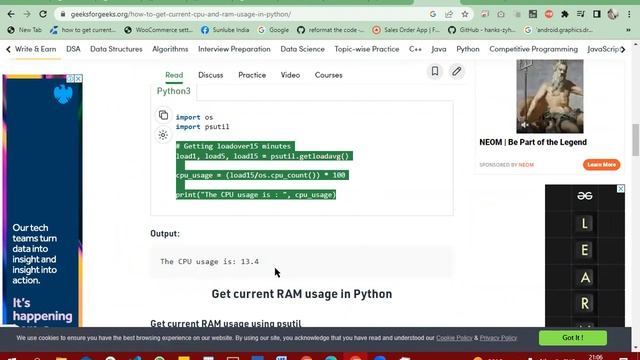
Task: Open the Video tab
Action: (x=290, y=75)
